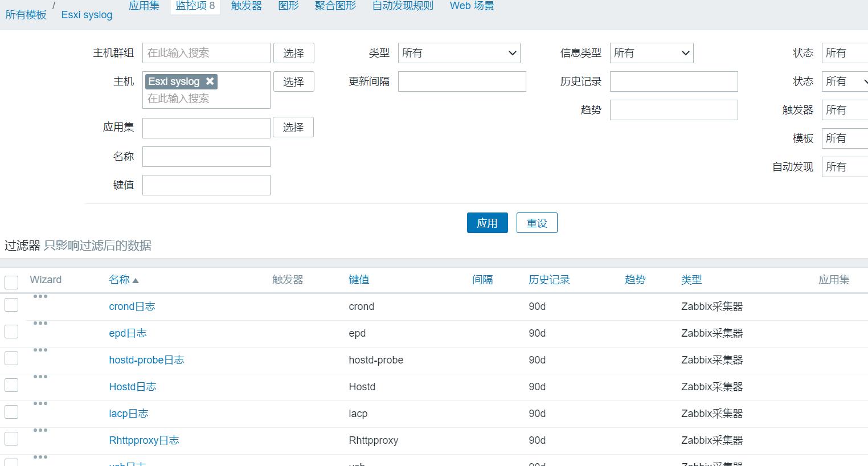This screenshot has width=868, height=466.
Task: Open the context menu for hostd-probe日志 item
Action: click(40, 349)
